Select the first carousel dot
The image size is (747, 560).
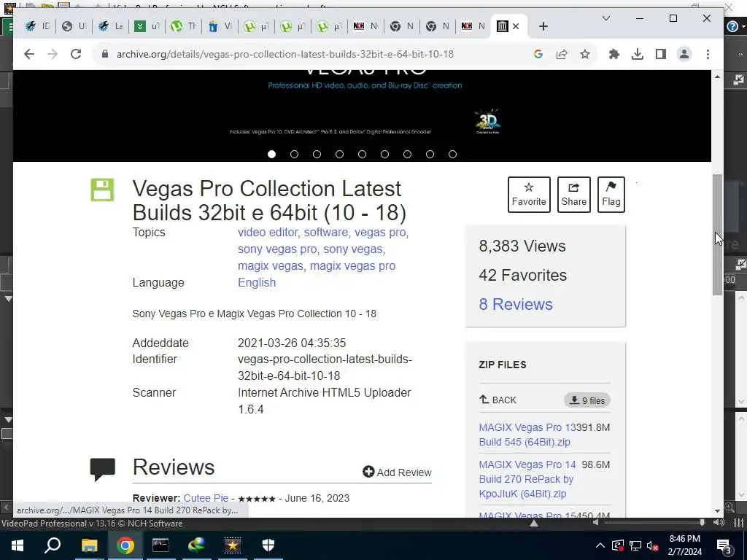tap(271, 155)
